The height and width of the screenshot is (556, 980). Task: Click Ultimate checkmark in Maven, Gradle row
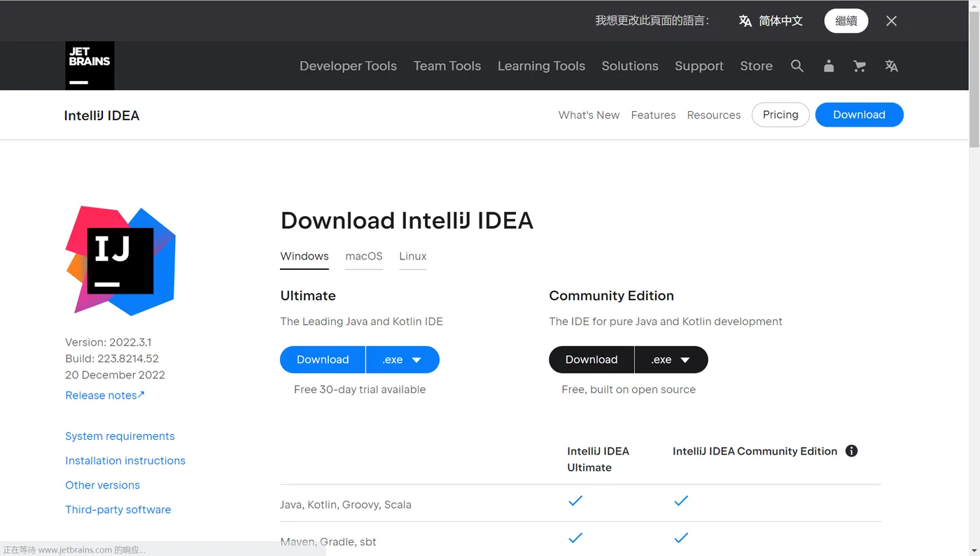tap(575, 538)
